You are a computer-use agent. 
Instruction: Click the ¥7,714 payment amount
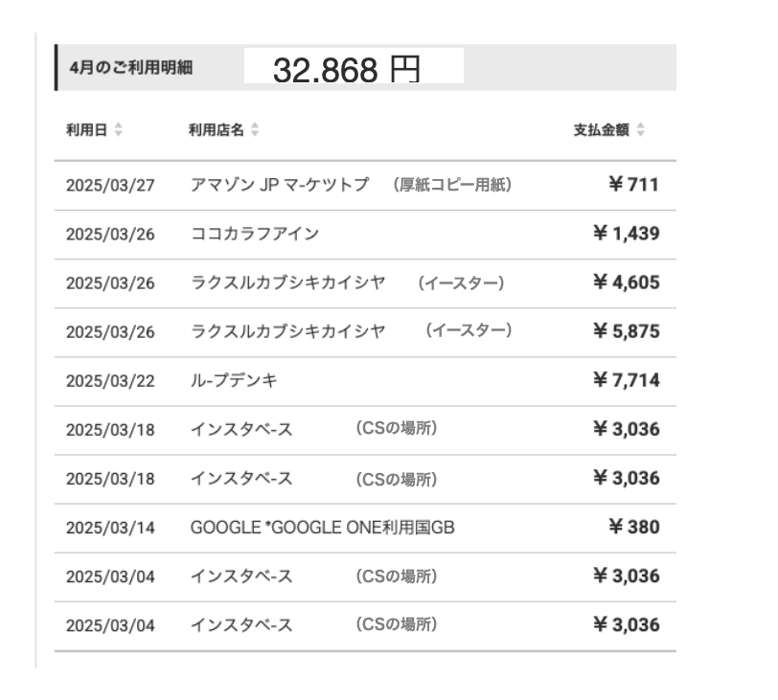point(627,381)
